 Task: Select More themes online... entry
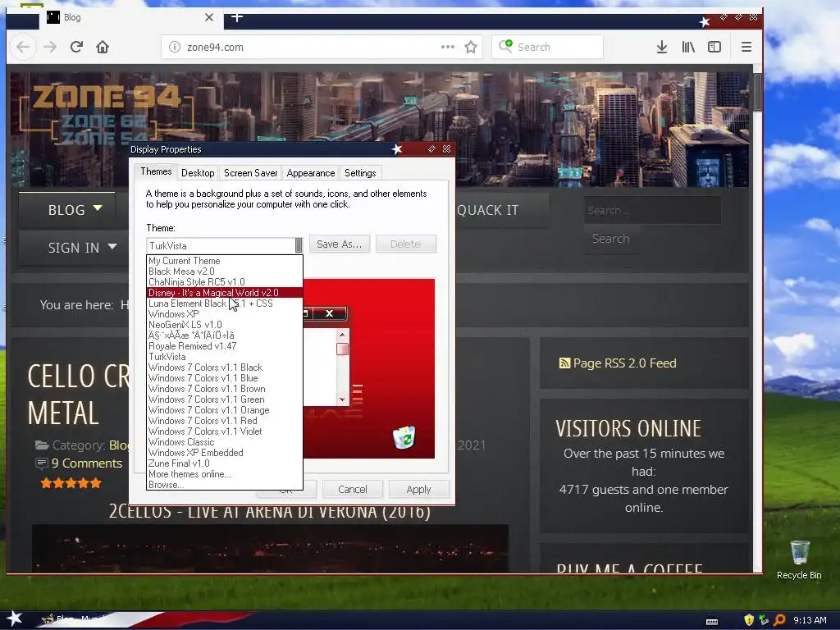click(x=225, y=475)
